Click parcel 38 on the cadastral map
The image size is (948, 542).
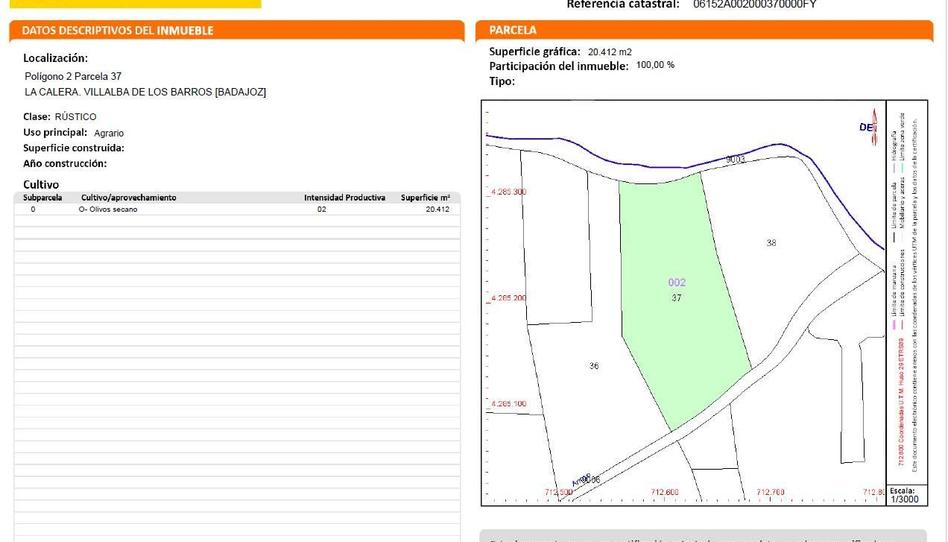771,243
